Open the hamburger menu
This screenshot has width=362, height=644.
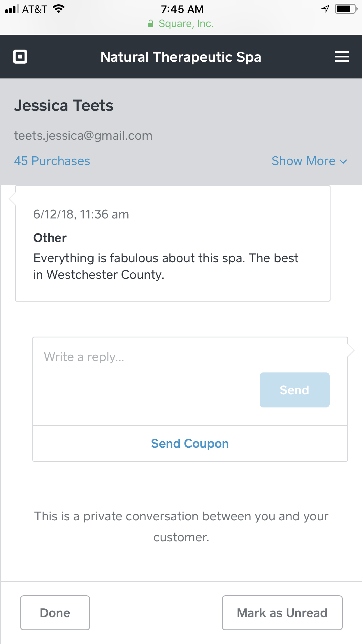click(342, 57)
